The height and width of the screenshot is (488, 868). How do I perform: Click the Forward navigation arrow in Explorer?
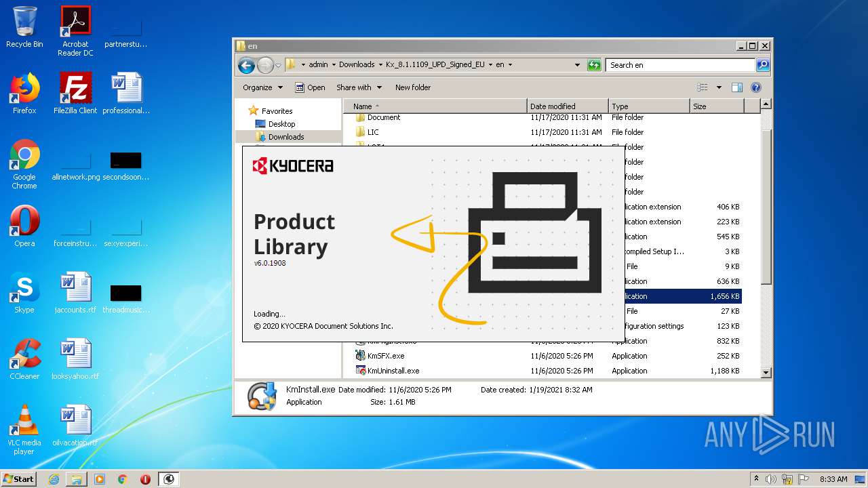265,65
